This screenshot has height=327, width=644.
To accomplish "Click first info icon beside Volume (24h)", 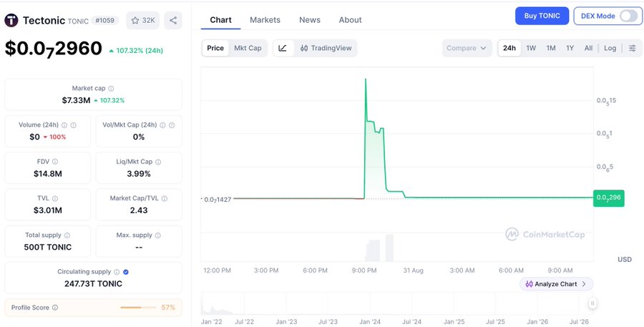I will pyautogui.click(x=64, y=125).
